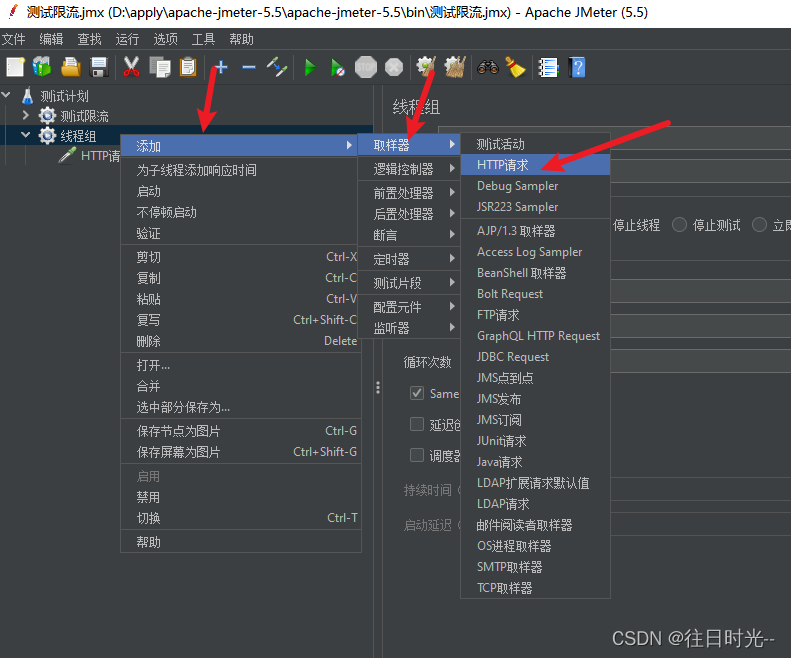Click the Copy icon in toolbar
The width and height of the screenshot is (791, 658).
(x=160, y=67)
